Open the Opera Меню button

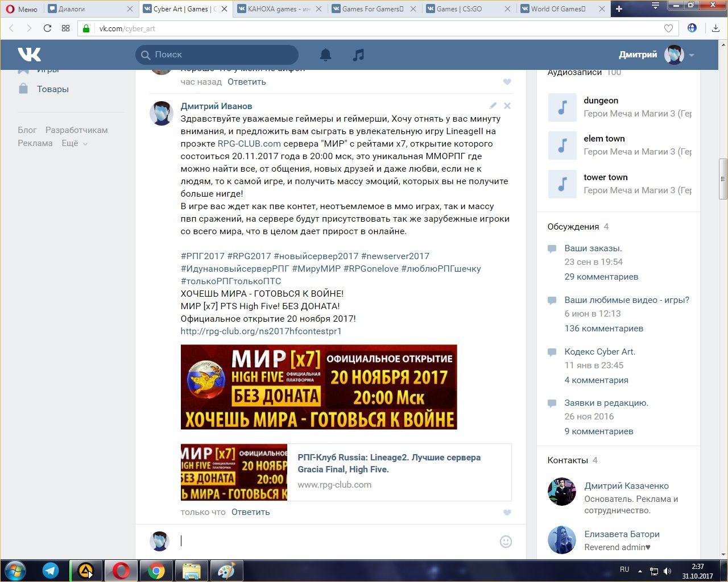pos(22,9)
